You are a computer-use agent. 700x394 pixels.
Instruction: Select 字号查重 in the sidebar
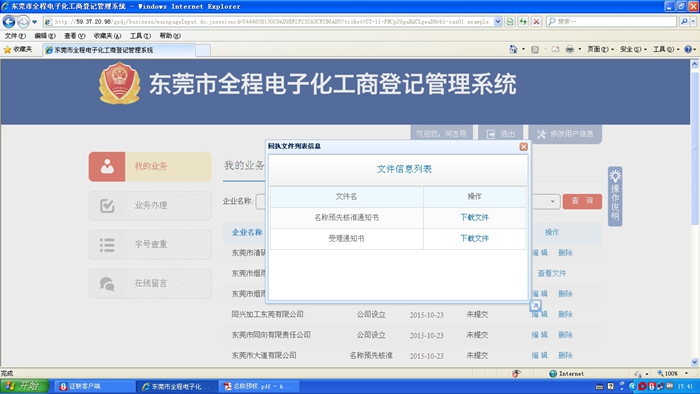[x=150, y=245]
